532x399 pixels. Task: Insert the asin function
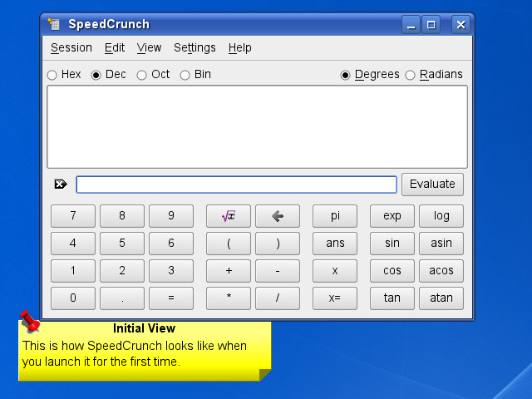click(441, 244)
